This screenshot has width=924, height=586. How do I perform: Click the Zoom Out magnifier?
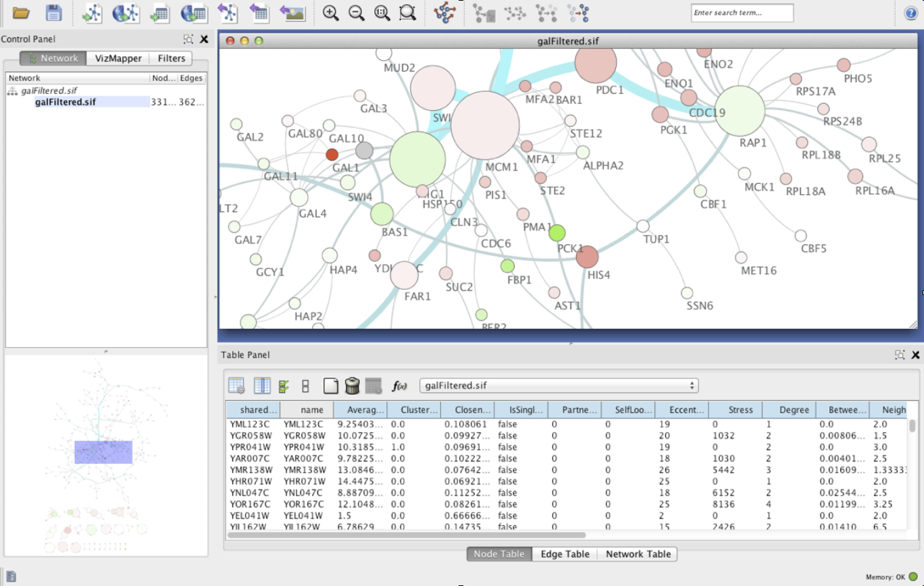click(x=356, y=13)
